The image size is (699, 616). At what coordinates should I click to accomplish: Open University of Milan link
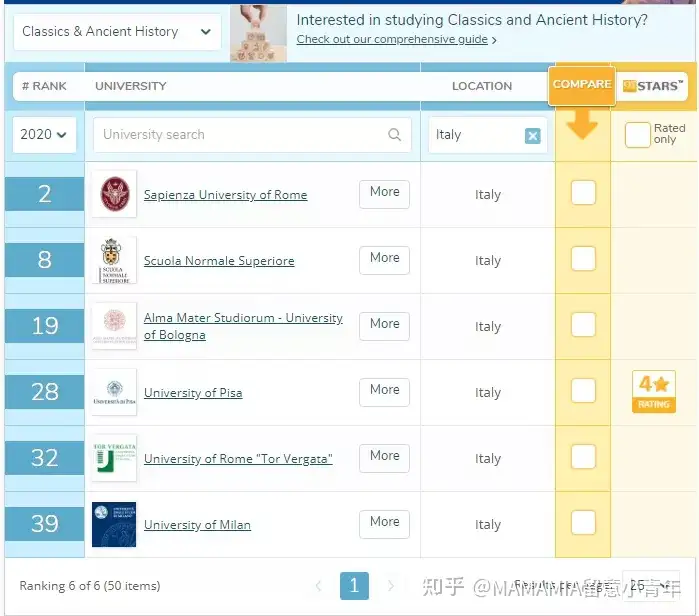click(x=197, y=525)
